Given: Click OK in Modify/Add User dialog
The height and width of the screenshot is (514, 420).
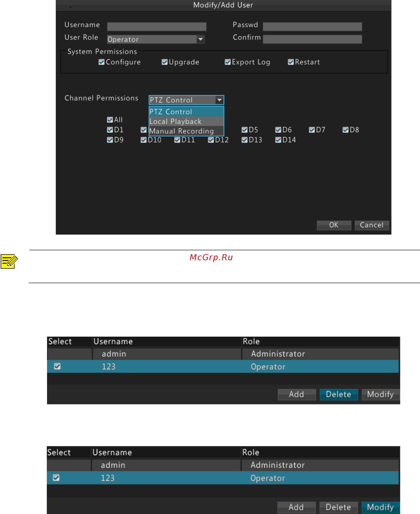Looking at the screenshot, I should click(x=334, y=225).
